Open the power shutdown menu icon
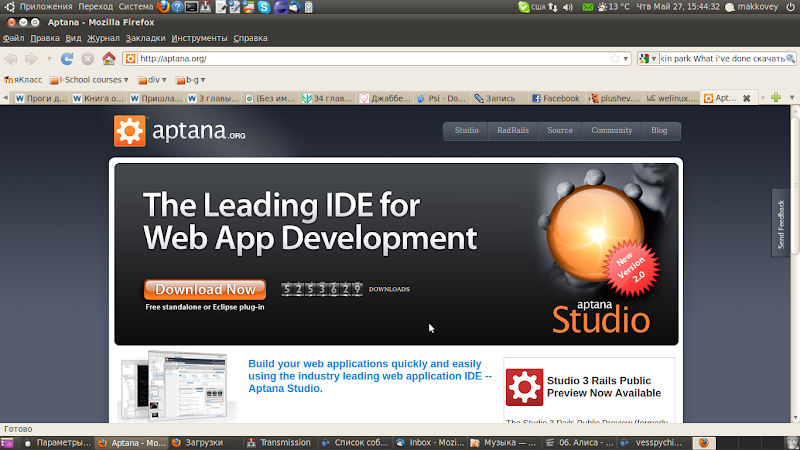 point(790,7)
